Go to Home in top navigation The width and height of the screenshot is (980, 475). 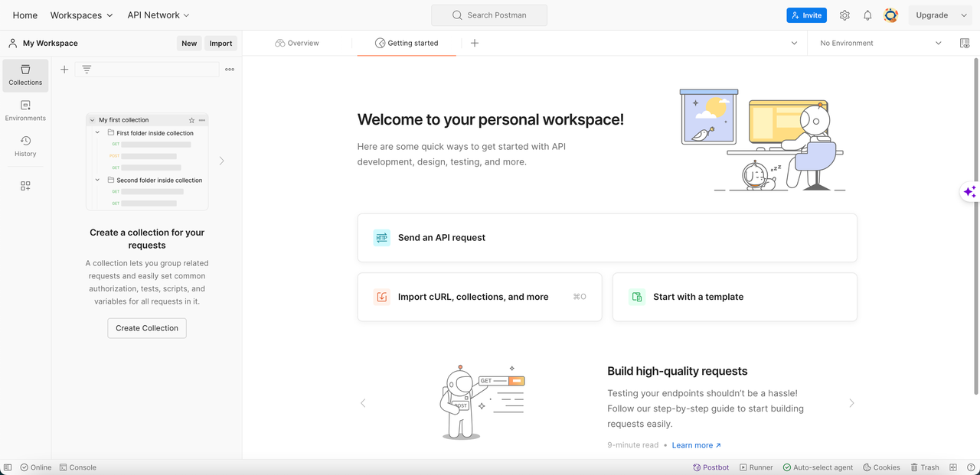coord(25,15)
